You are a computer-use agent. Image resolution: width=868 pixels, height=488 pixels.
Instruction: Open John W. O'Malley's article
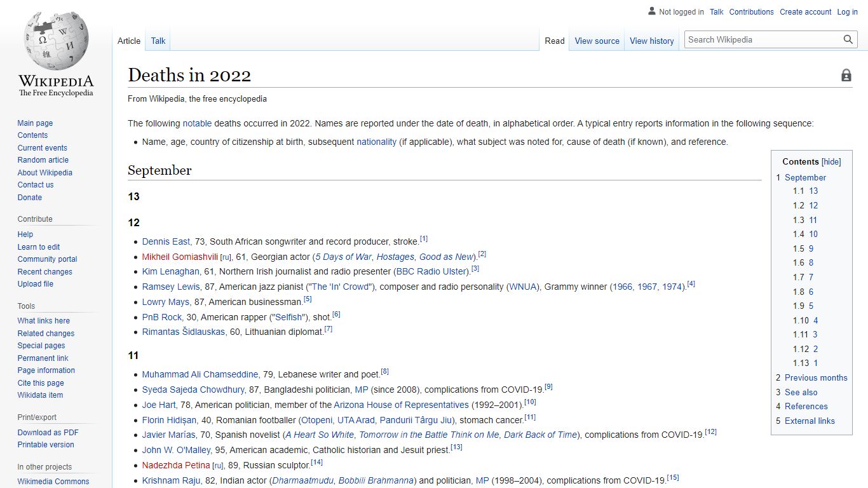coord(176,450)
